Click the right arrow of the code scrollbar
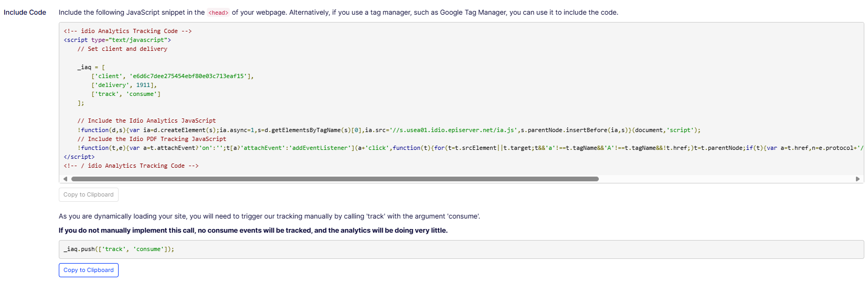Image resolution: width=868 pixels, height=283 pixels. click(x=858, y=179)
